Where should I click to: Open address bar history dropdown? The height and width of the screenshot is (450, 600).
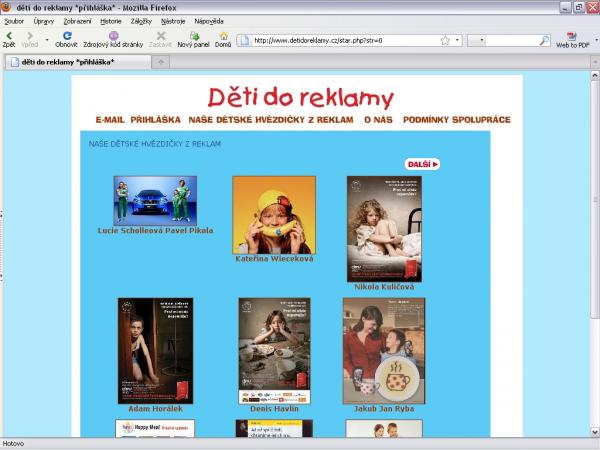pyautogui.click(x=457, y=40)
